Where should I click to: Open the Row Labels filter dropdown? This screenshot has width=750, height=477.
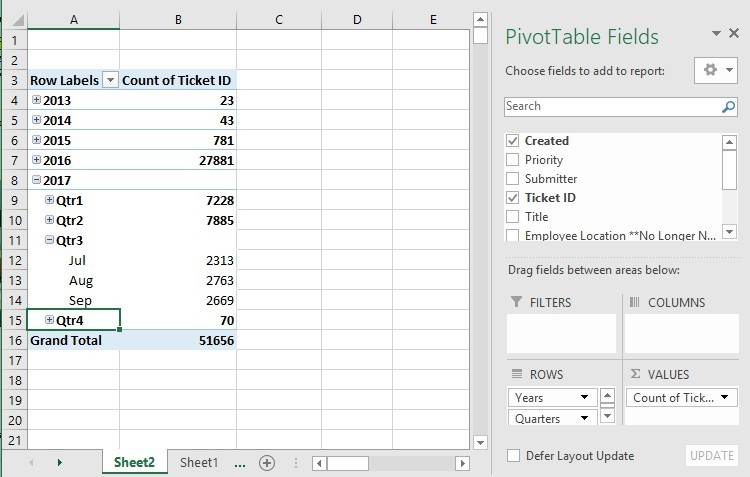[x=110, y=80]
